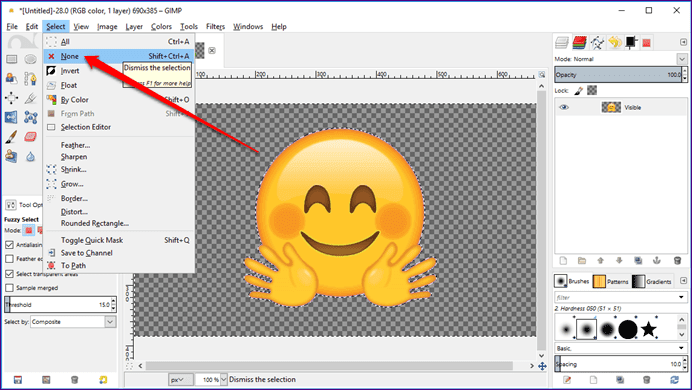Image resolution: width=692 pixels, height=390 pixels.
Task: Disable the Antialiasing checkbox
Action: [9, 245]
